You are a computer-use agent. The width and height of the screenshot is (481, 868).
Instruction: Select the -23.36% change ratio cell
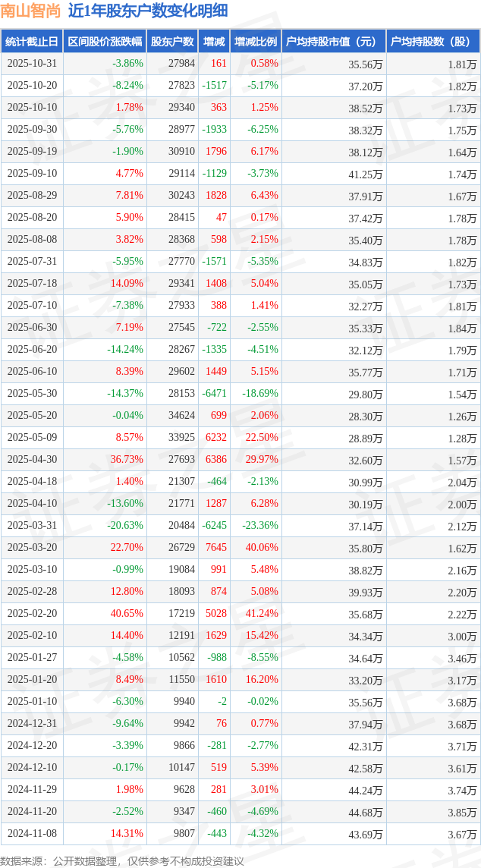[x=262, y=526]
